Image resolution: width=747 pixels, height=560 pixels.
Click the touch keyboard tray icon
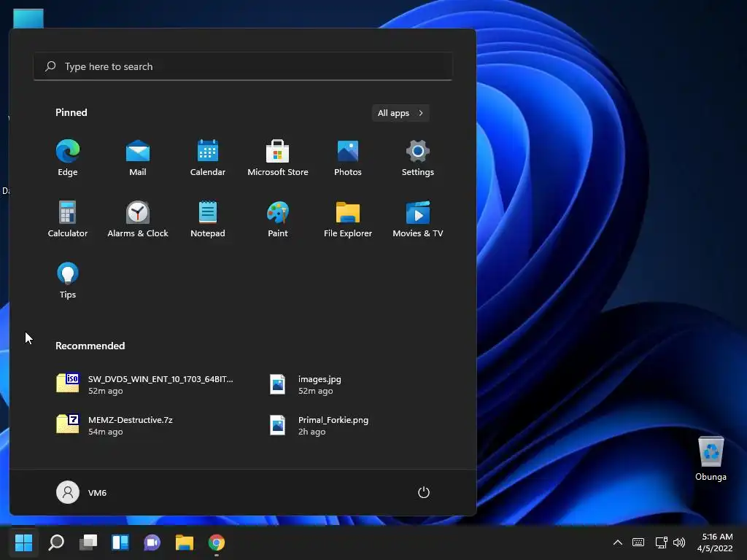(x=638, y=542)
